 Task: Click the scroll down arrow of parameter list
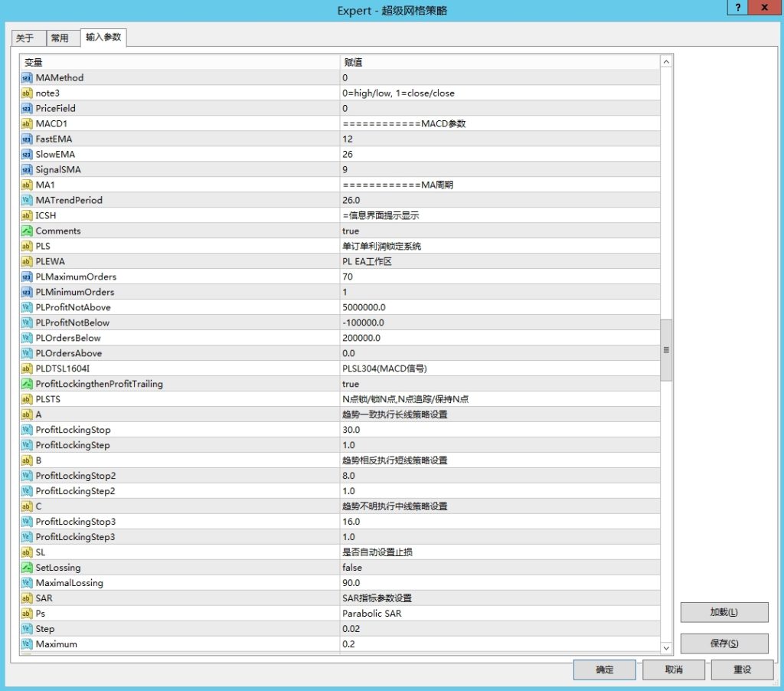click(x=666, y=647)
